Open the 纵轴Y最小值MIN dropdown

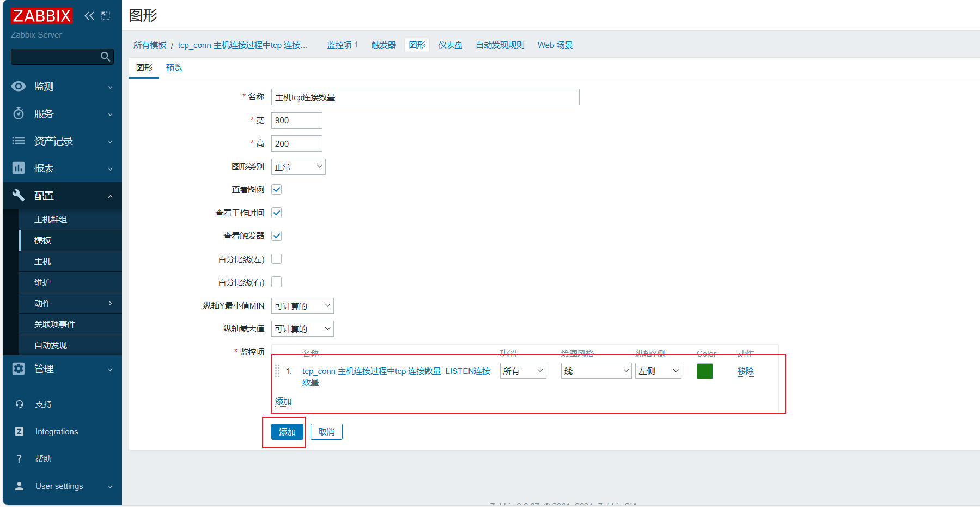pyautogui.click(x=302, y=306)
